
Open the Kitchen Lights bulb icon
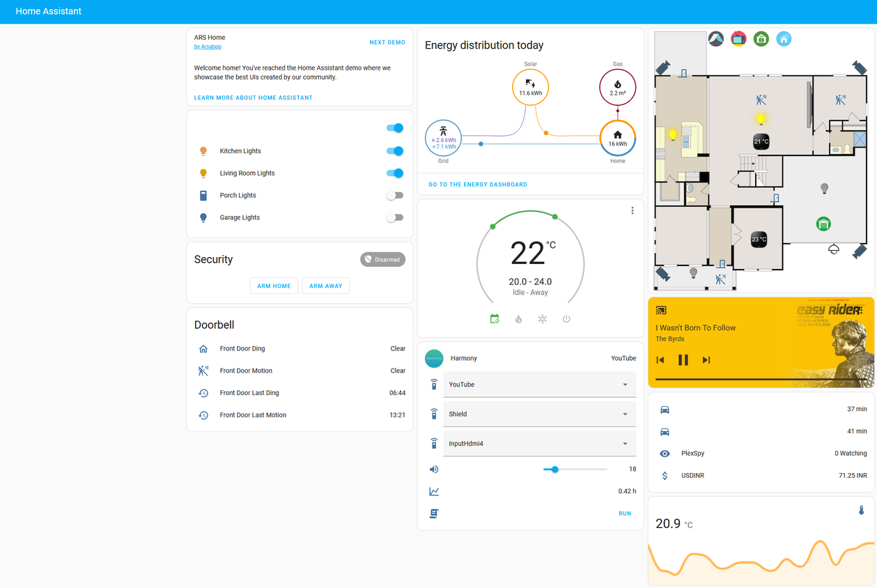(203, 151)
